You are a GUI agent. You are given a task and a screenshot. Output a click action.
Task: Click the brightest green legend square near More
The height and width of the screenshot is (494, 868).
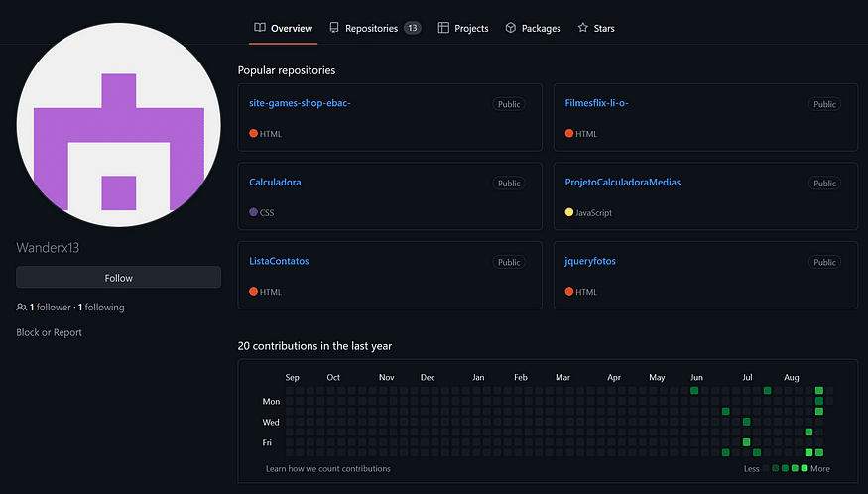tap(805, 468)
